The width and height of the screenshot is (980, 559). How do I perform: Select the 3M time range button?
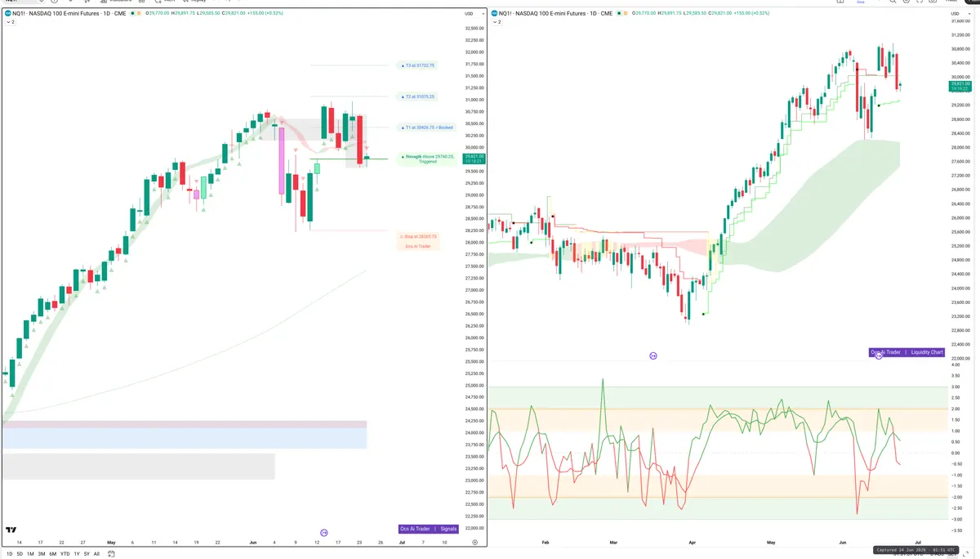click(42, 554)
